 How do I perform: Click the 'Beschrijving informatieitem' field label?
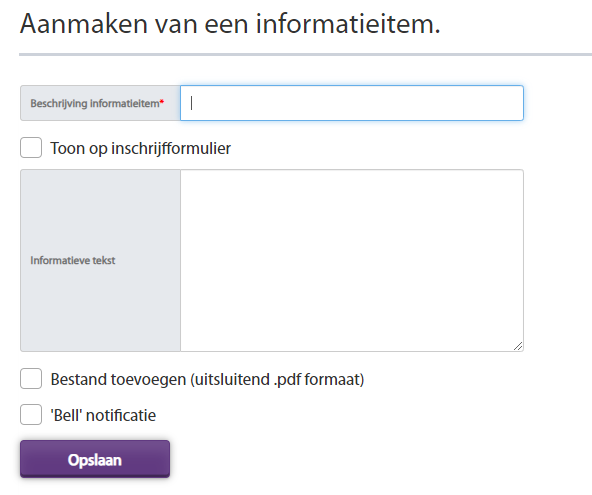(x=95, y=103)
